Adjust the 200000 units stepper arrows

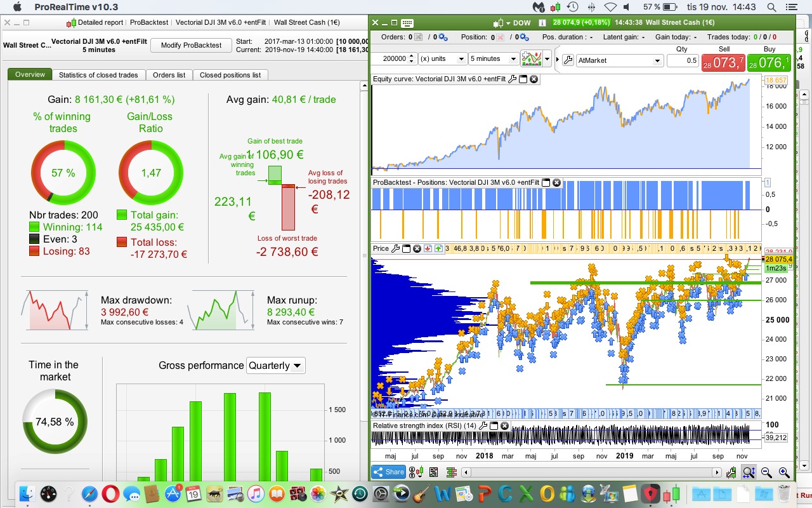pos(412,59)
